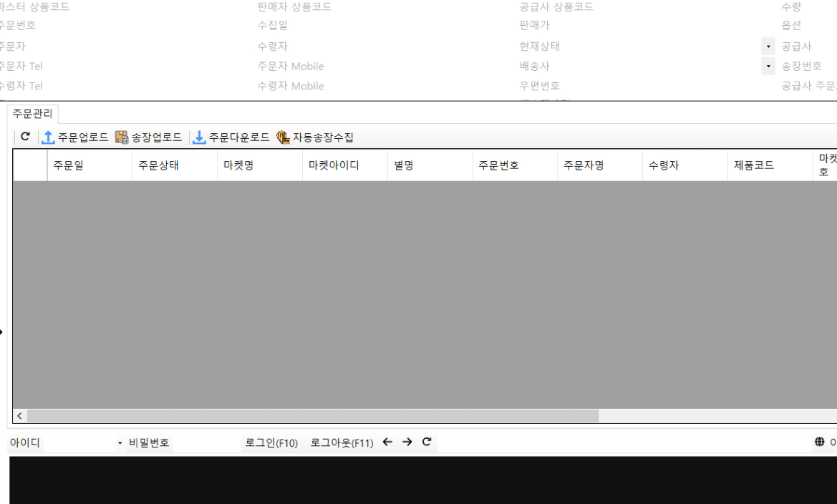The height and width of the screenshot is (504, 837).
Task: Click the browser forward arrow icon
Action: [407, 442]
